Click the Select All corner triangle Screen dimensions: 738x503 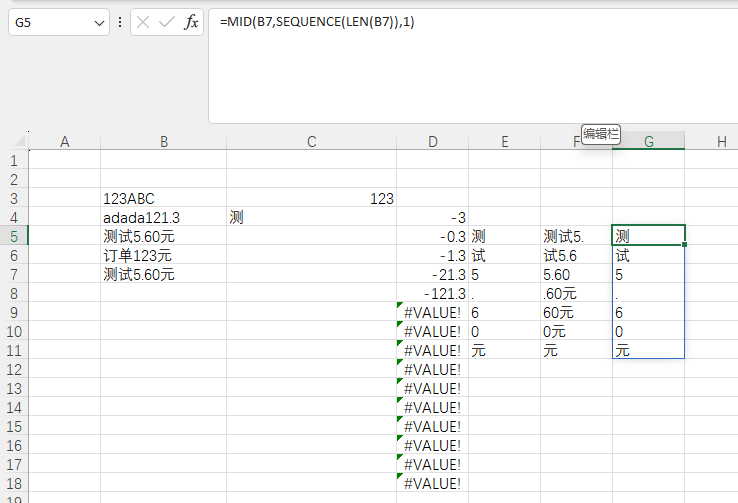[19, 141]
